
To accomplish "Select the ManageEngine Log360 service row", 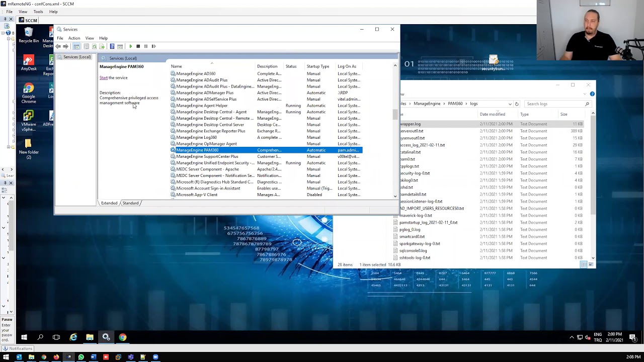I will pyautogui.click(x=266, y=137).
